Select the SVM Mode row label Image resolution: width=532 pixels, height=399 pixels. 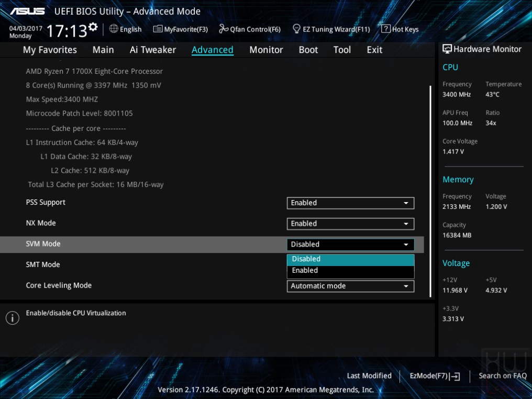(43, 243)
